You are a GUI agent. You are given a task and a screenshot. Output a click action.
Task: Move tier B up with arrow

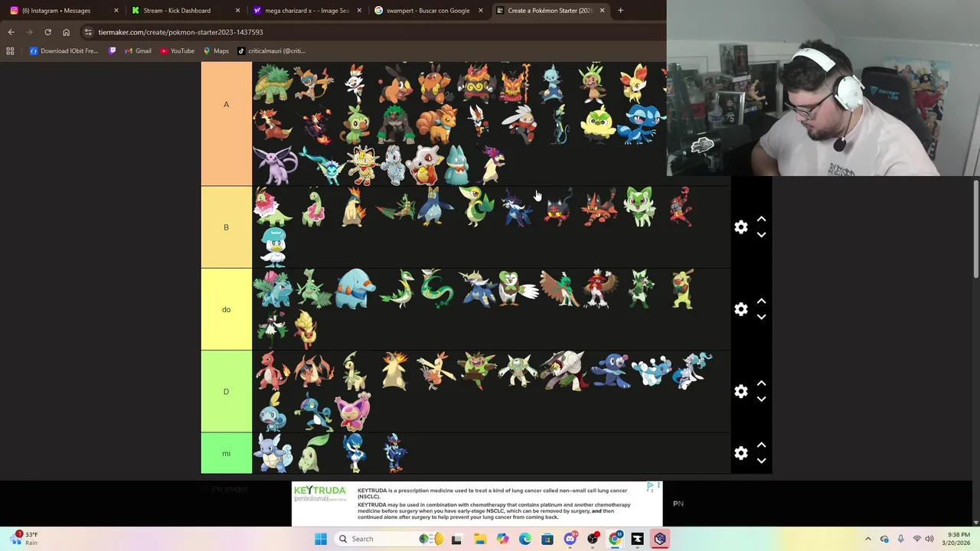point(761,220)
